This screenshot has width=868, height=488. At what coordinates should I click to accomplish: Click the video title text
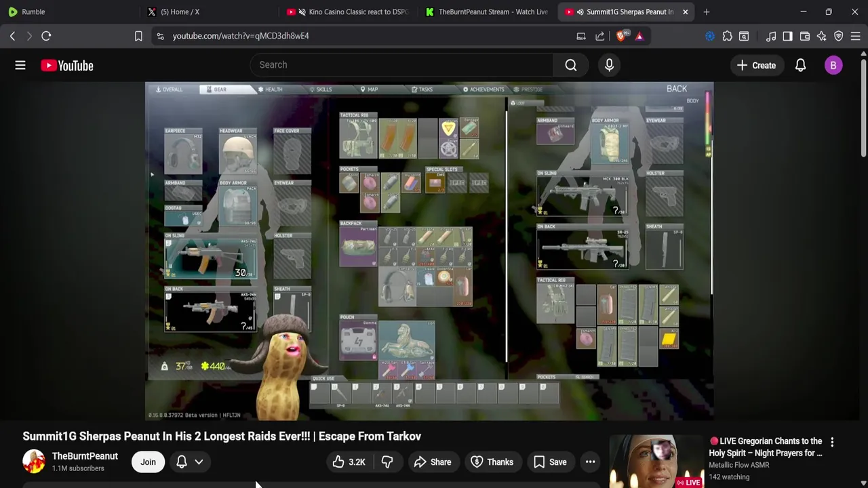click(222, 436)
